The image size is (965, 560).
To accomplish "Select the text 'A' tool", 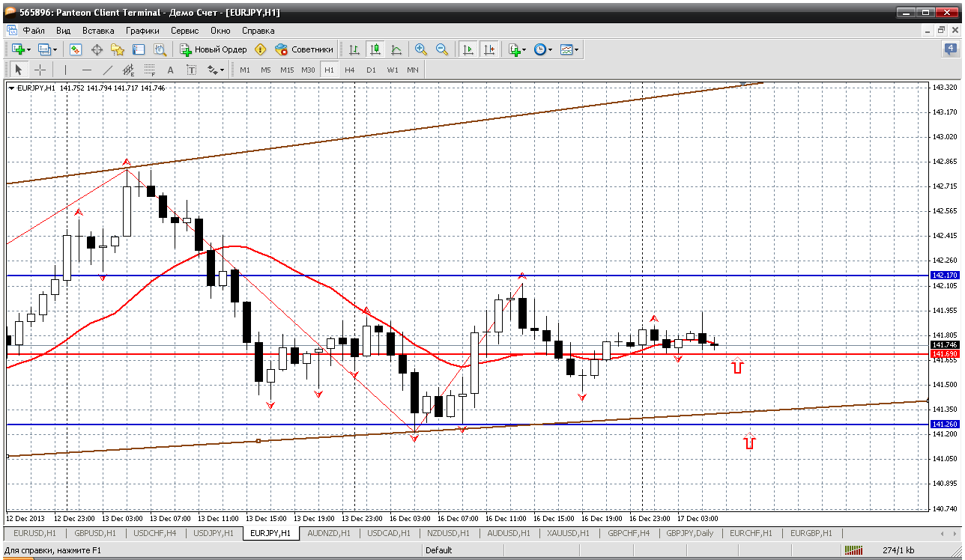I will tap(170, 70).
